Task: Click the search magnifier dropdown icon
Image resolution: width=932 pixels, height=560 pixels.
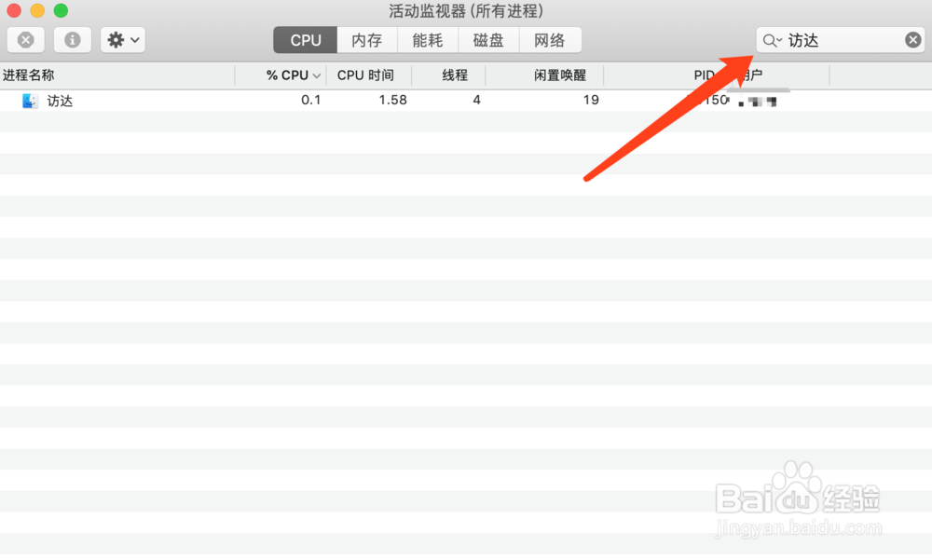Action: point(772,40)
